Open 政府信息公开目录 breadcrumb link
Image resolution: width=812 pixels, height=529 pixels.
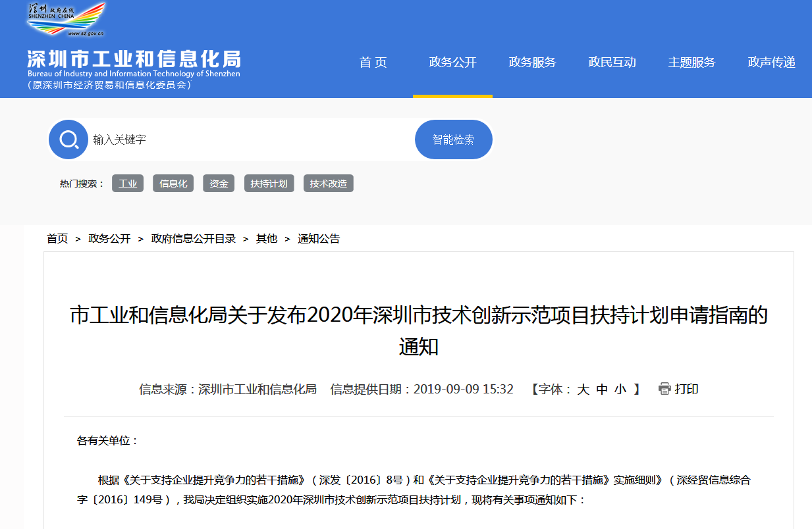click(194, 239)
